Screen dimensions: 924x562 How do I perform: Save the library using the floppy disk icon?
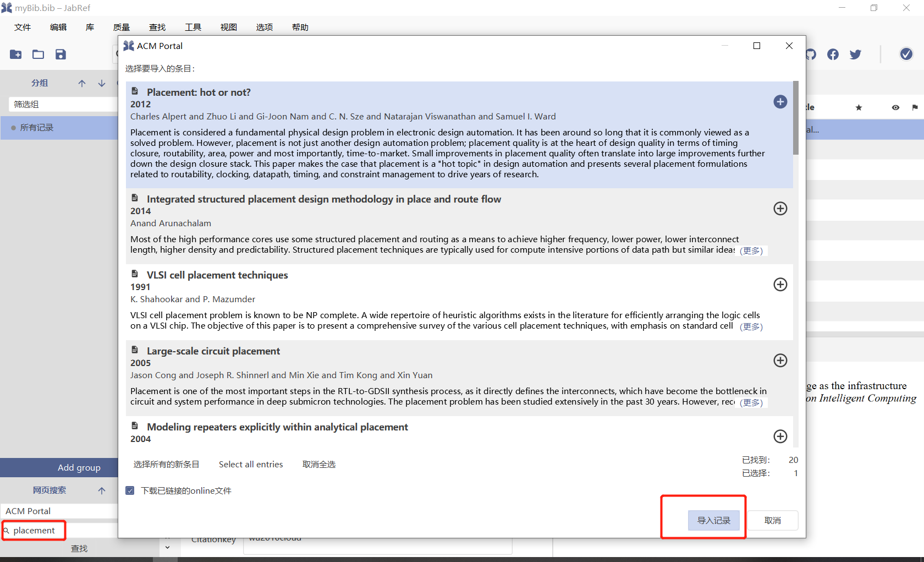pos(61,54)
